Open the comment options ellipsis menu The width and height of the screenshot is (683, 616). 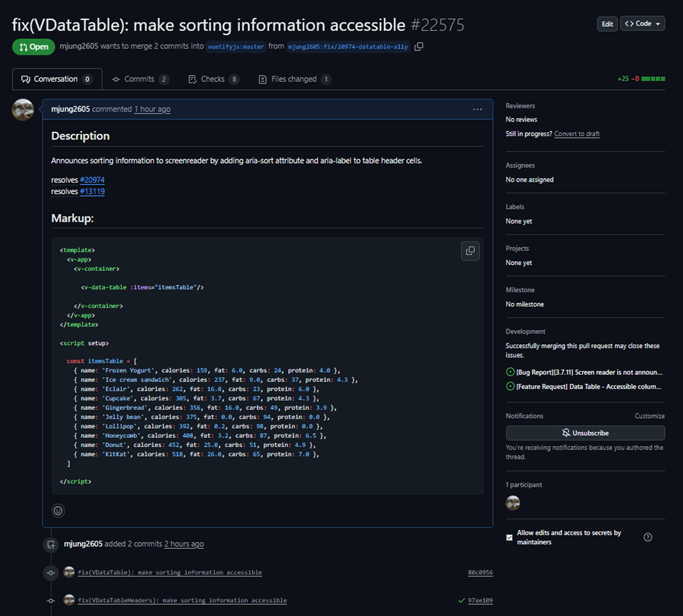(x=477, y=109)
